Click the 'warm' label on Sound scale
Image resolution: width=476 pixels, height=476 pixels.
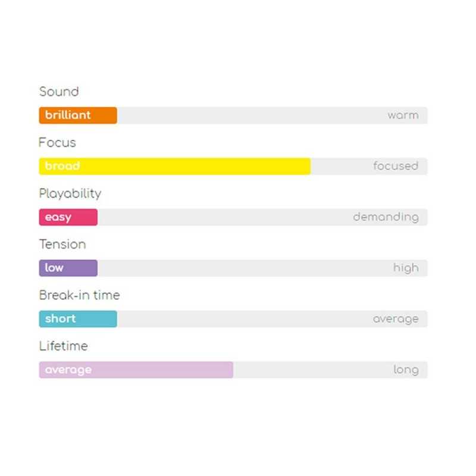coord(403,115)
